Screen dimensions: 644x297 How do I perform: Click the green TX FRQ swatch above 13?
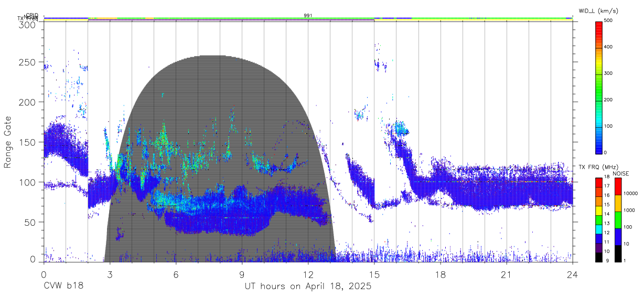pyautogui.click(x=598, y=219)
